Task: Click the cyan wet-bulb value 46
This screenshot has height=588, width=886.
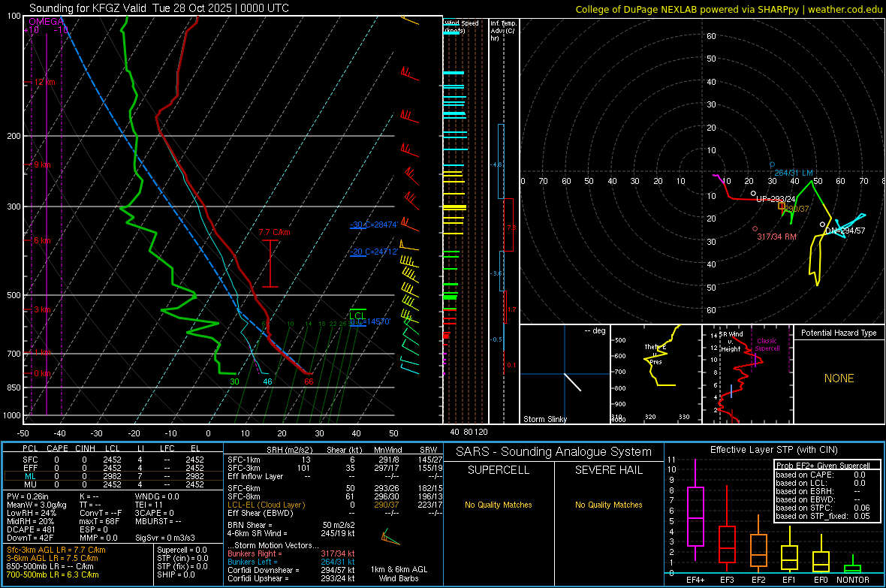Action: coord(267,381)
